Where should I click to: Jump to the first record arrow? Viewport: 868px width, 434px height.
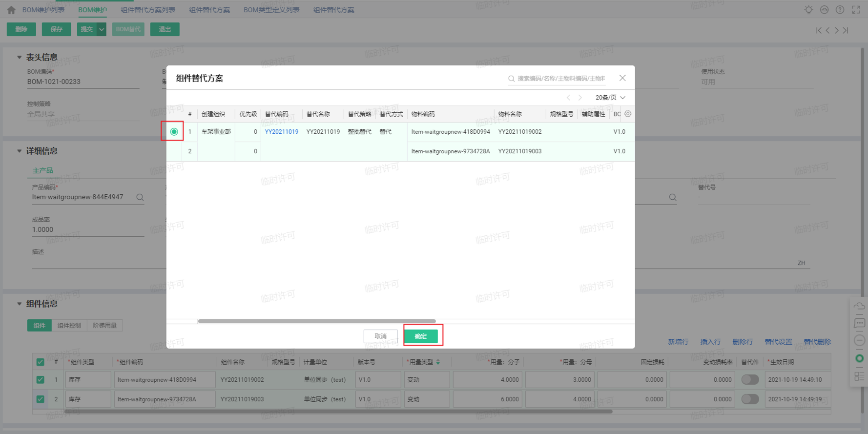(x=819, y=30)
